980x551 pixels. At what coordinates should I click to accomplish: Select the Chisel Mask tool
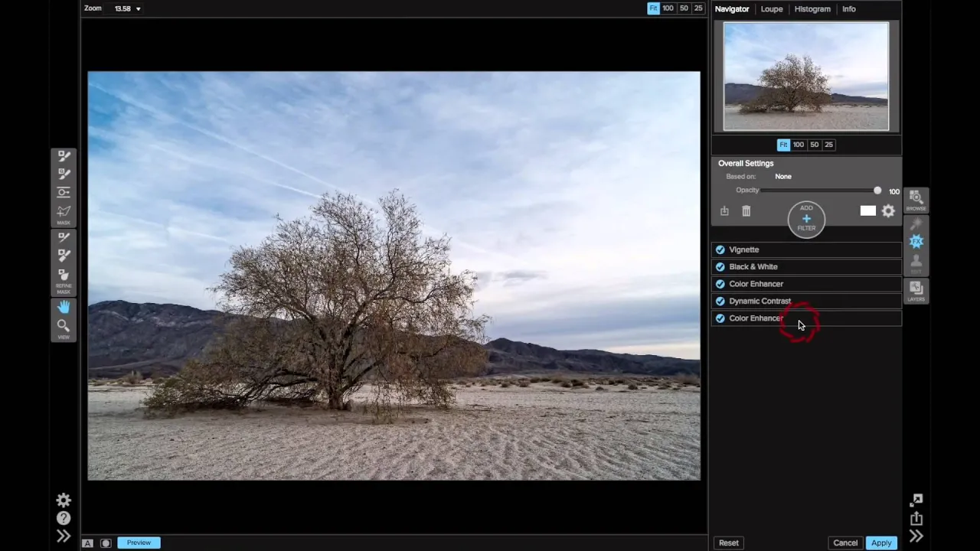click(64, 256)
